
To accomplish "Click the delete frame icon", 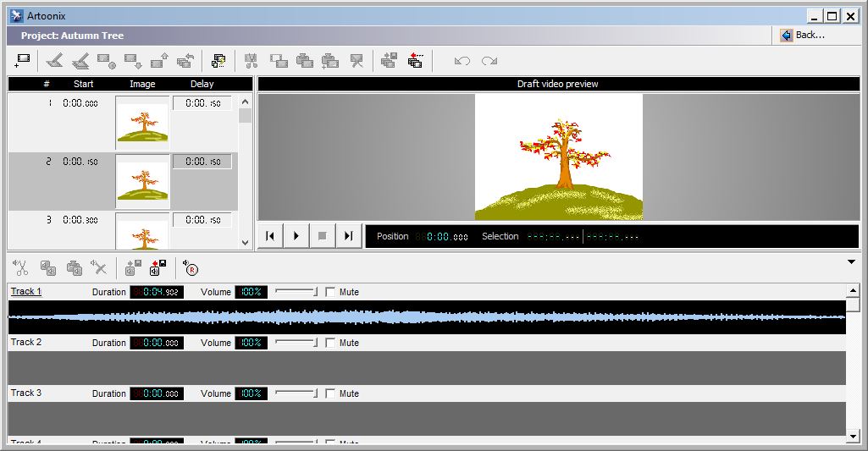I will click(357, 60).
